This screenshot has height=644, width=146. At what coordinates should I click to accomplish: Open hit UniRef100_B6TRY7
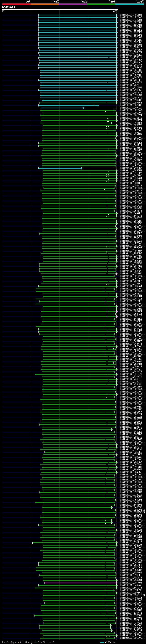pos(131,77)
